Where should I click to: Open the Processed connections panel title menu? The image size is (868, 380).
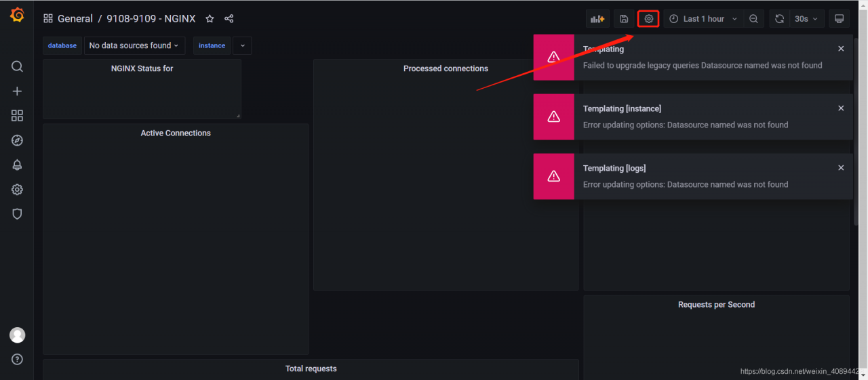click(x=446, y=68)
